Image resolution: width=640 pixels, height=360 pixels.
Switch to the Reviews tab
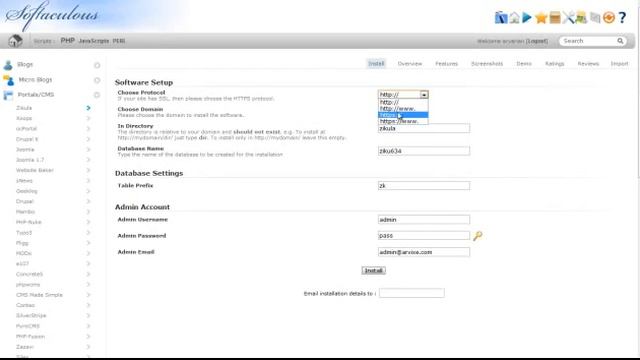click(x=588, y=64)
